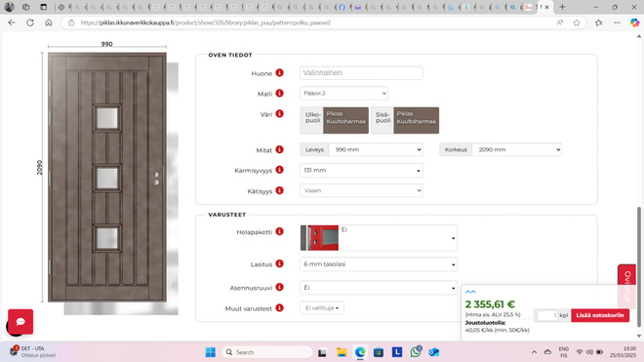Click the door preview image
The image size is (644, 362).
click(x=107, y=177)
